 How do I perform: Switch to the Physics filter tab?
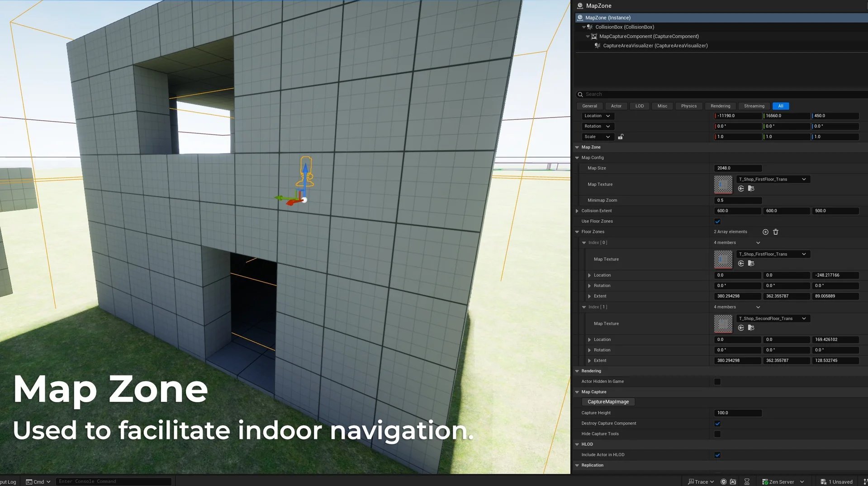(x=688, y=106)
